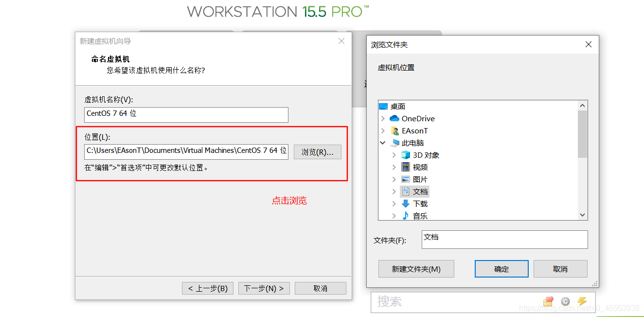The height and width of the screenshot is (317, 644).
Task: Select the 视频 (Videos) folder icon
Action: click(x=405, y=167)
